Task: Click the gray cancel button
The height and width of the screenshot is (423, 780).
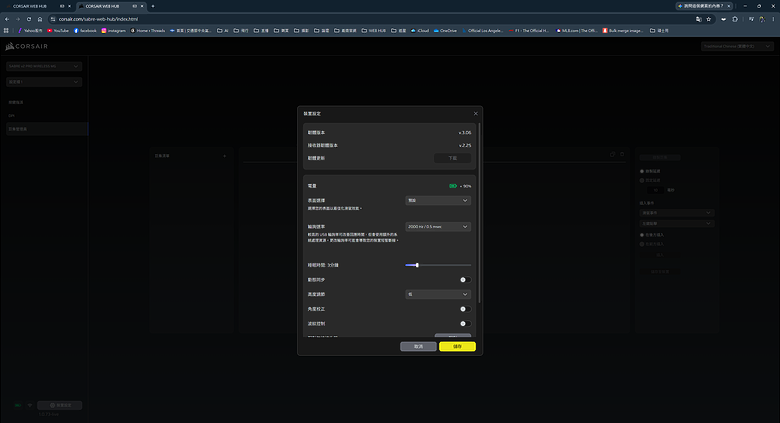Action: point(418,346)
